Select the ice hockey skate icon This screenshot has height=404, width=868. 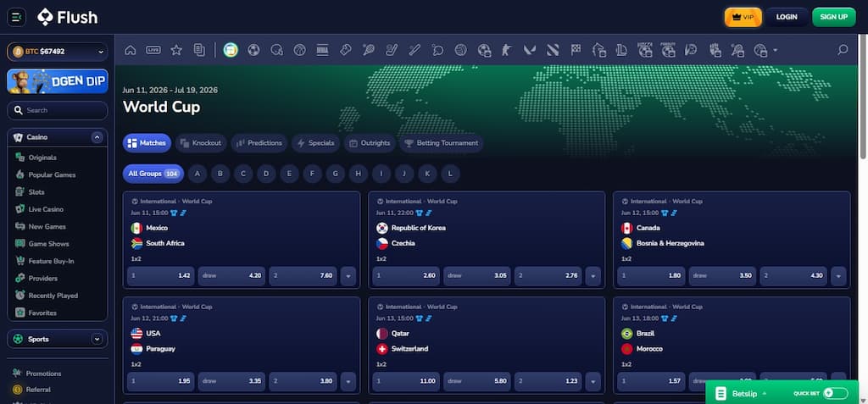(x=392, y=50)
